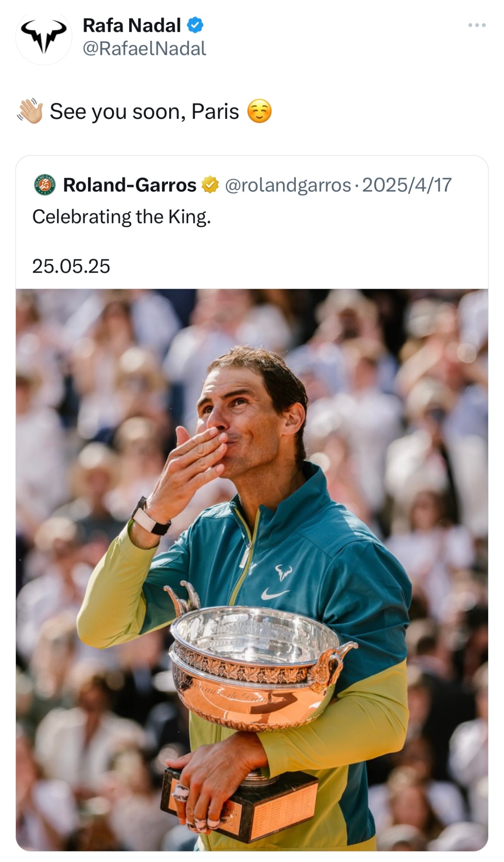
Task: Click the "See you soon, Paris" tweet text
Action: [x=145, y=112]
